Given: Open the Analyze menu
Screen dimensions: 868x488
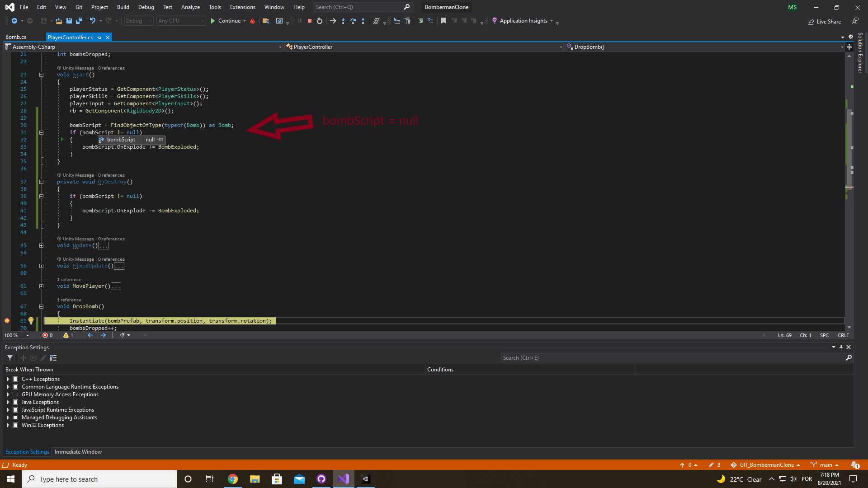Looking at the screenshot, I should click(x=190, y=7).
